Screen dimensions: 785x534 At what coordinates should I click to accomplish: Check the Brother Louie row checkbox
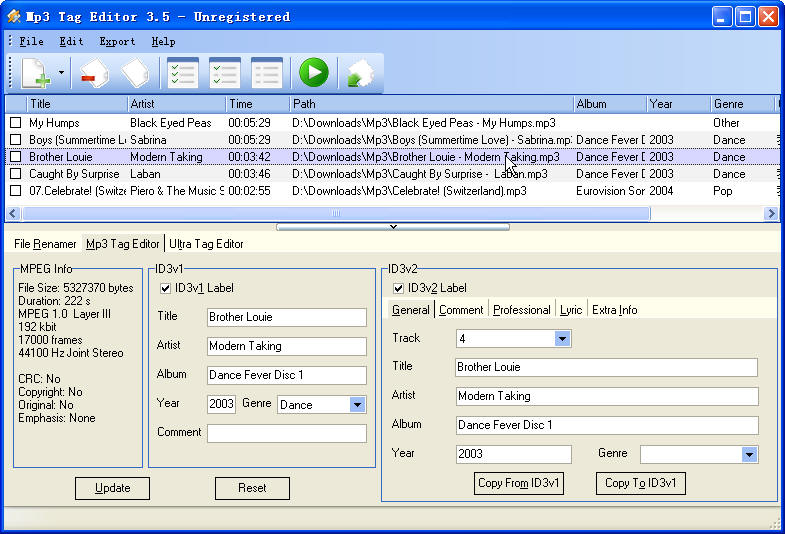16,157
